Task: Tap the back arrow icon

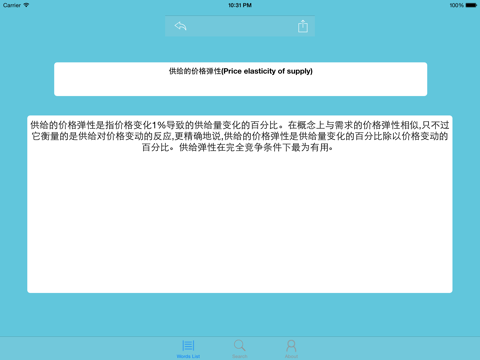Action: coord(180,26)
